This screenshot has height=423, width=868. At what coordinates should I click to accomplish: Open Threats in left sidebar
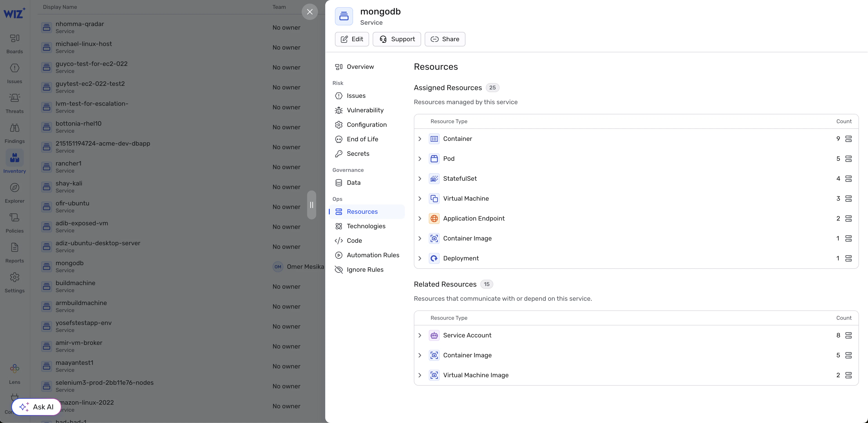click(14, 103)
